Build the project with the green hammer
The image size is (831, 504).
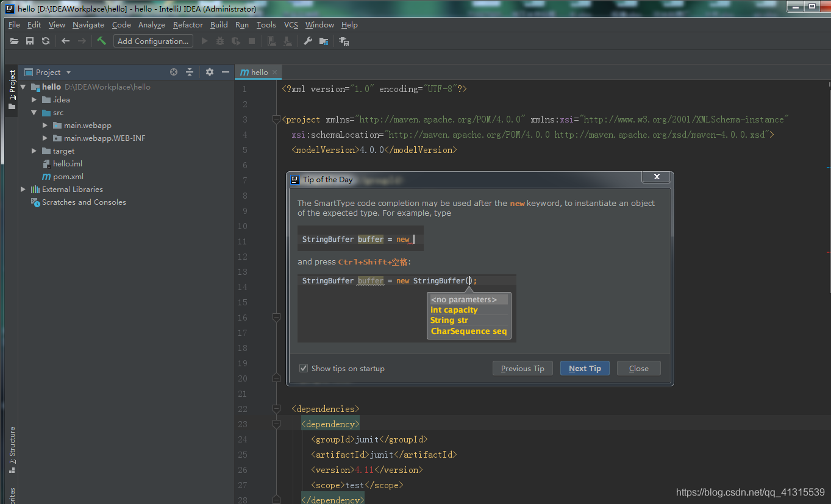point(101,41)
